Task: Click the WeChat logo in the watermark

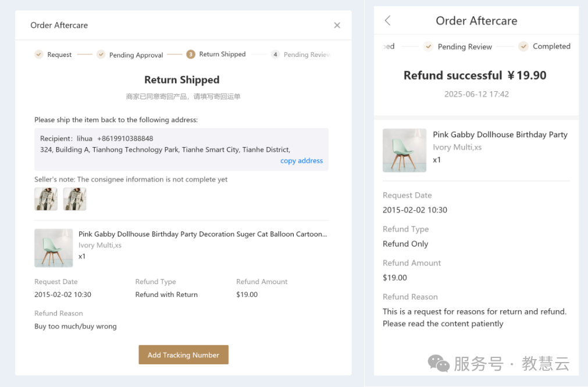Action: 439,364
